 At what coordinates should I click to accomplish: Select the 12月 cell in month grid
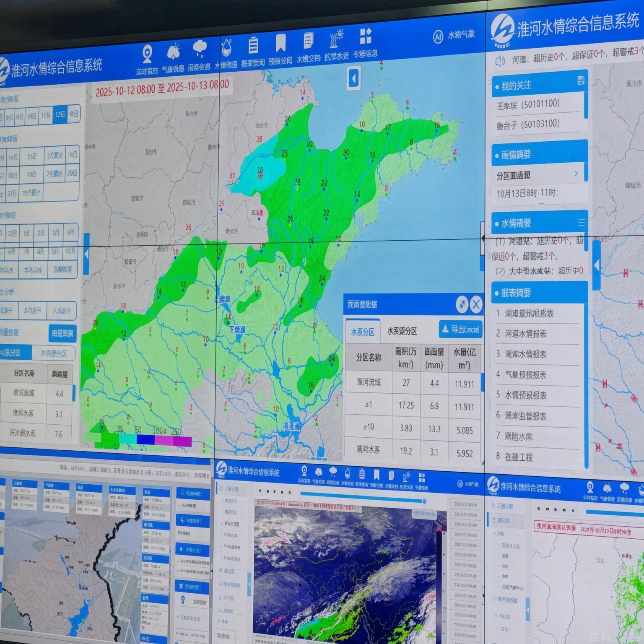click(x=12, y=233)
